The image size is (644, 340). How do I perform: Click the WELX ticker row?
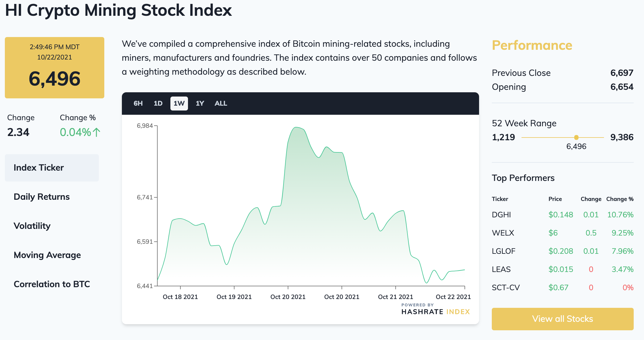tap(562, 233)
